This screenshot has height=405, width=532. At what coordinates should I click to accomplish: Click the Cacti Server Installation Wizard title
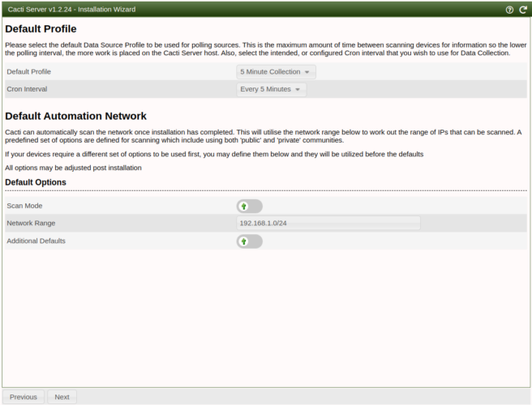(71, 10)
